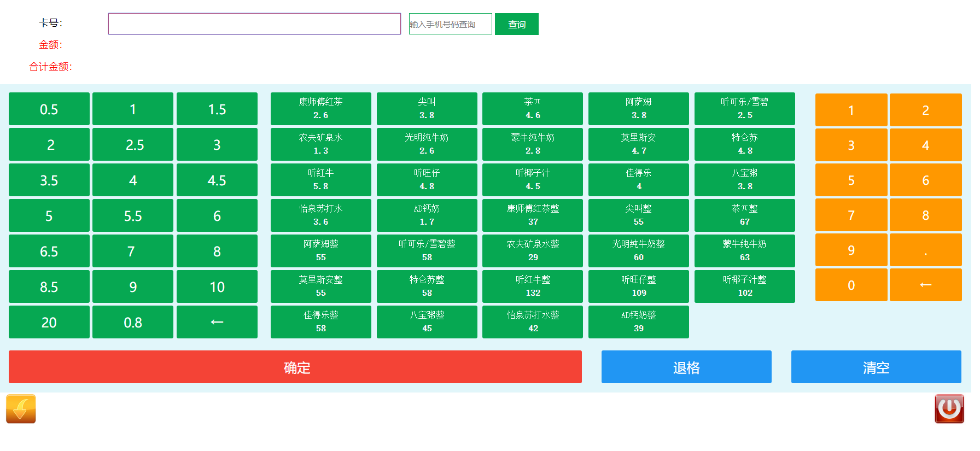980x451 pixels.
Task: Select the 康师傅红茶 2.6 product
Action: tap(320, 109)
